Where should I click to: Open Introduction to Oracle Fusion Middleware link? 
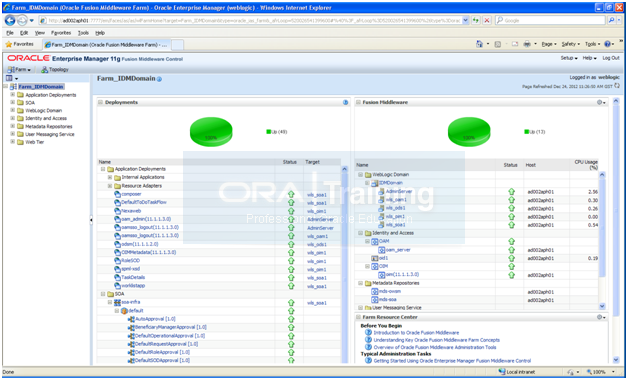click(x=416, y=333)
